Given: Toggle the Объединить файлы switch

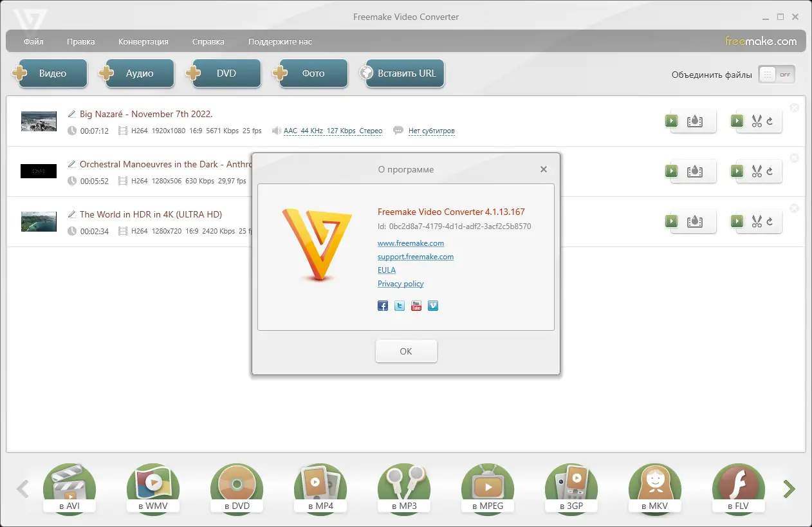Looking at the screenshot, I should coord(776,75).
